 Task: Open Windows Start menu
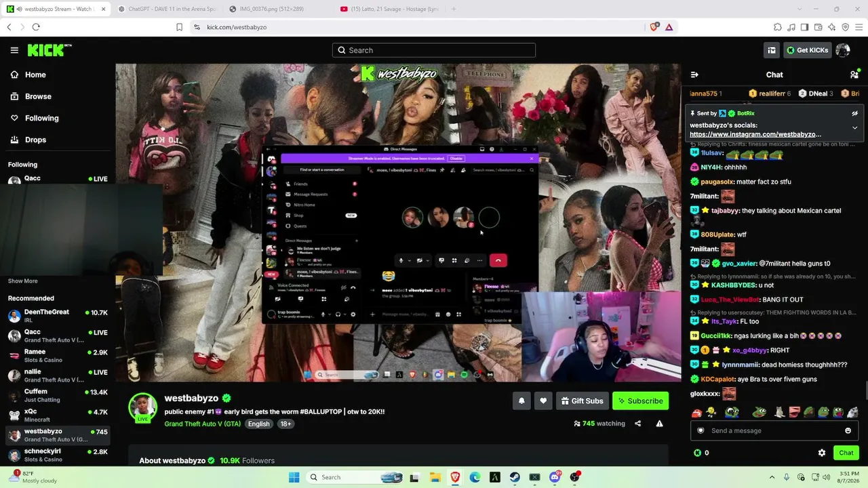tap(294, 477)
